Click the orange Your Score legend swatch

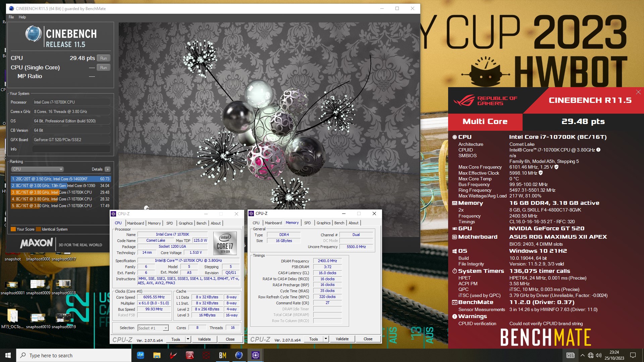[13, 229]
